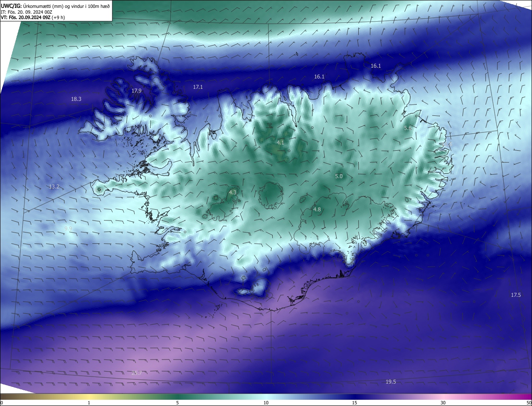532x406 pixels.
Task: Click the legend tick label '15'
Action: 355,403
